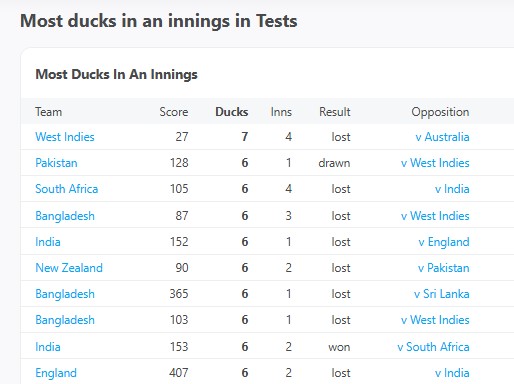Image resolution: width=514 pixels, height=384 pixels.
Task: Click Bangladesh in the score 103 row
Action: tap(65, 320)
